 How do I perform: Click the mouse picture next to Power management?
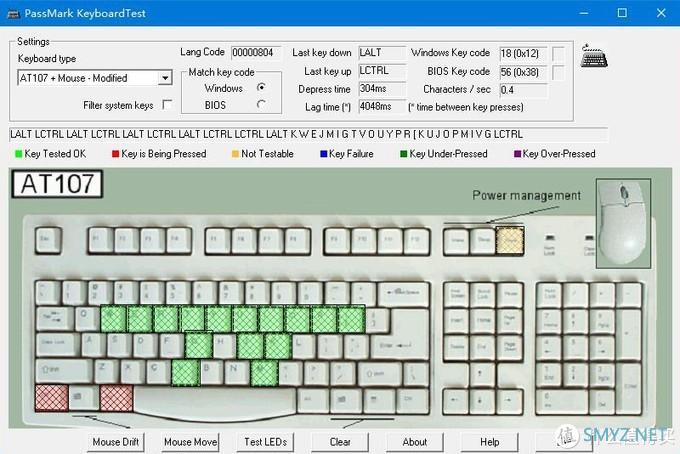pyautogui.click(x=623, y=223)
